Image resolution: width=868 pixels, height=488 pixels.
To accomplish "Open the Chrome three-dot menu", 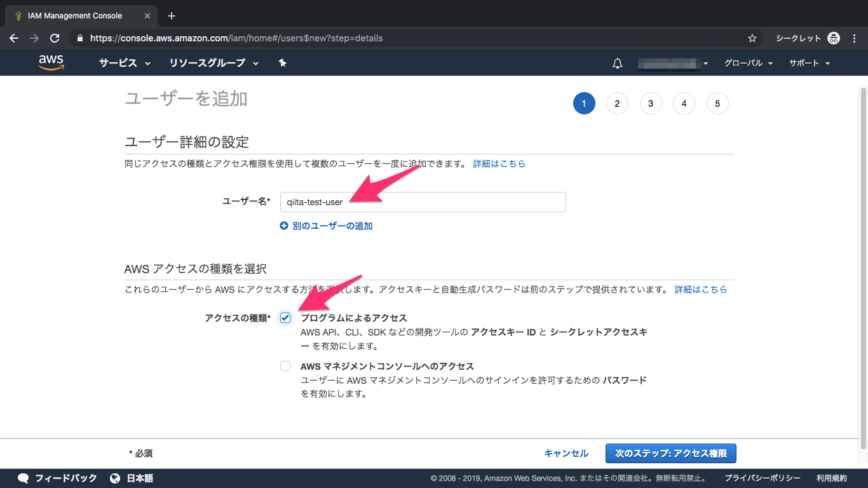I will click(x=855, y=38).
